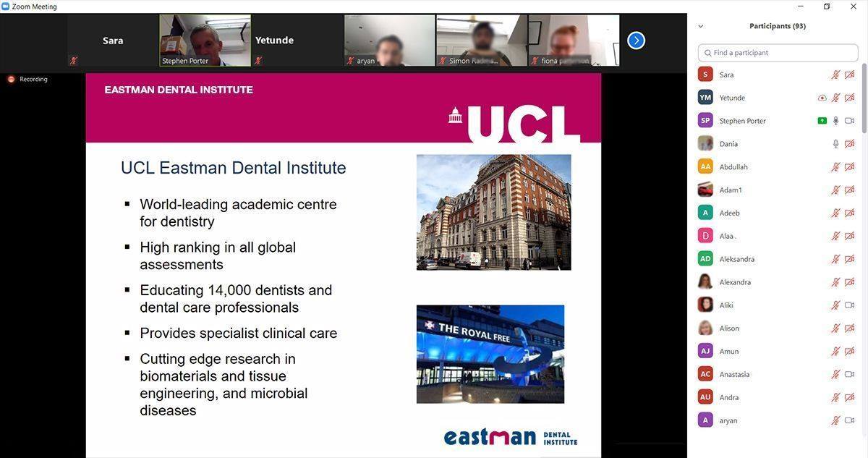868x458 pixels.
Task: Click the cloud recording icon beside Yetunde
Action: [822, 98]
